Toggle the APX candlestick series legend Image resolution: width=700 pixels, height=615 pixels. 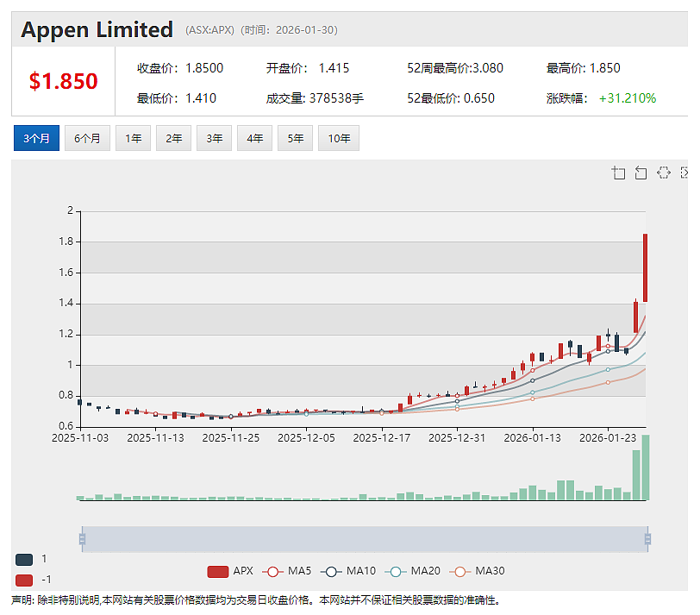[x=230, y=571]
